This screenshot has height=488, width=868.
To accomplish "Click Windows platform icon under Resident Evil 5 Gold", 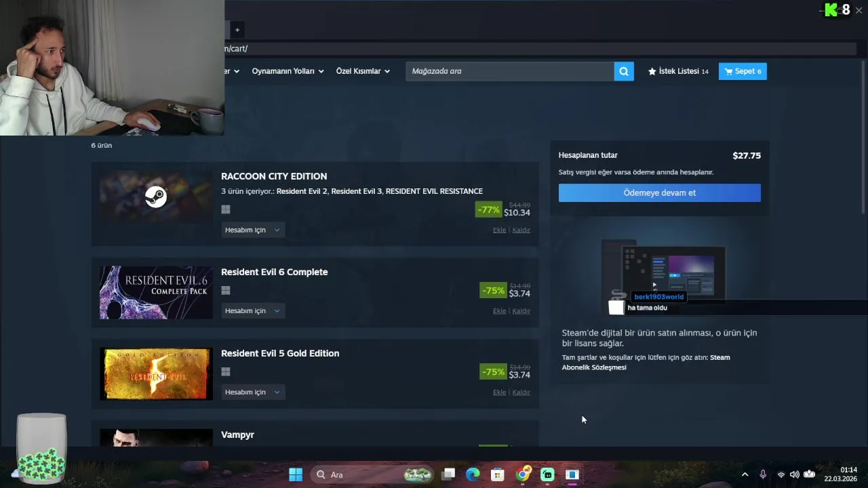I will (x=226, y=371).
